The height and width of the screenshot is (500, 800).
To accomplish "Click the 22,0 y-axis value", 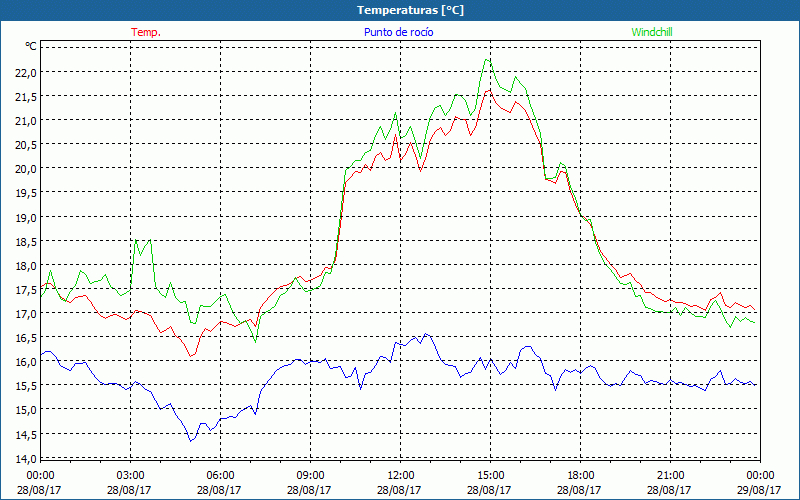I will pos(27,72).
